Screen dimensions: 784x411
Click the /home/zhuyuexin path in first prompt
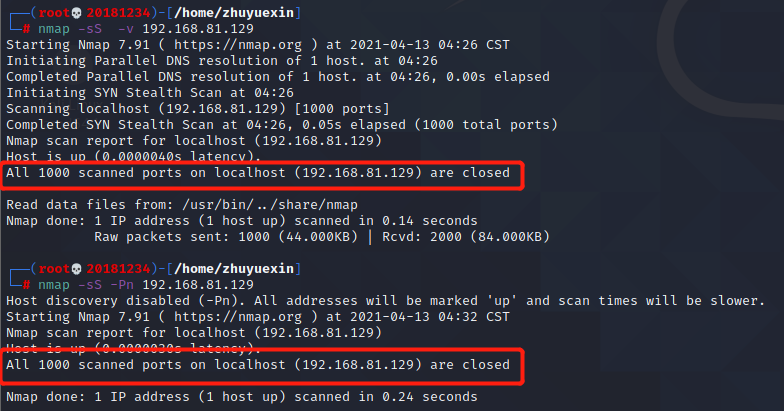234,13
